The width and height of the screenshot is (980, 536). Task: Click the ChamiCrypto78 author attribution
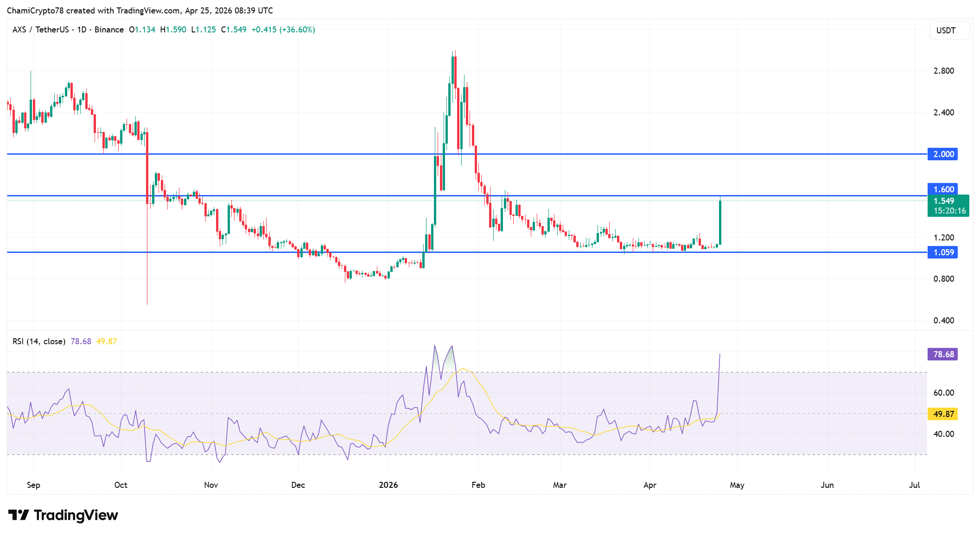(x=35, y=10)
